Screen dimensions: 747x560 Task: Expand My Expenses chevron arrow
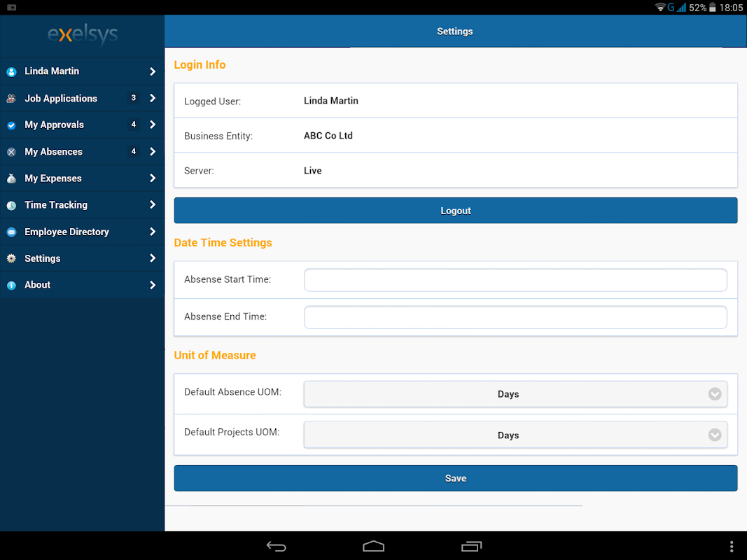[153, 178]
